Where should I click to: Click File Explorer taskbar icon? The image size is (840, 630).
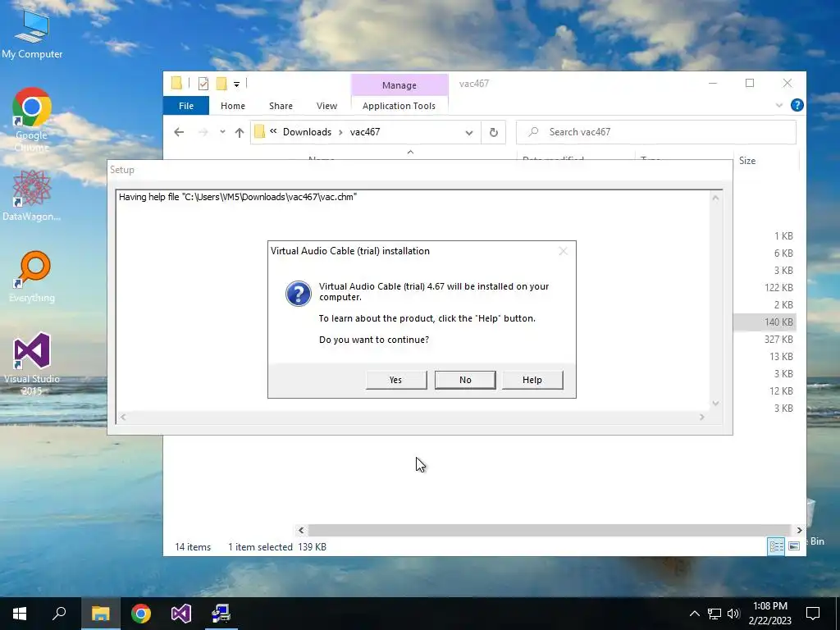[100, 614]
